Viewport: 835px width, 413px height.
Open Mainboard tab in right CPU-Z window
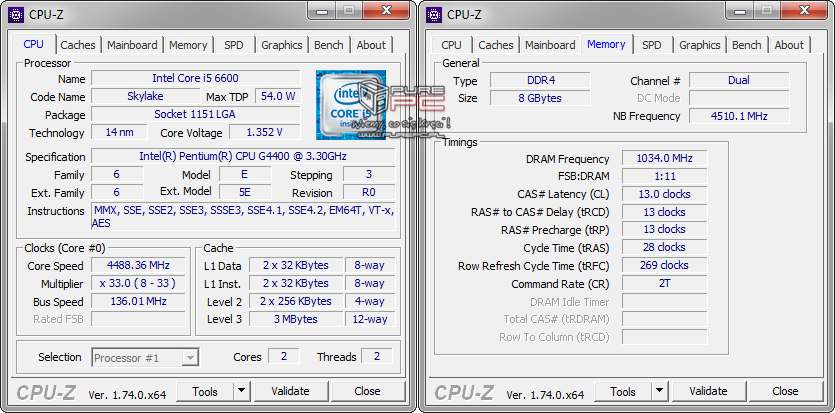550,45
